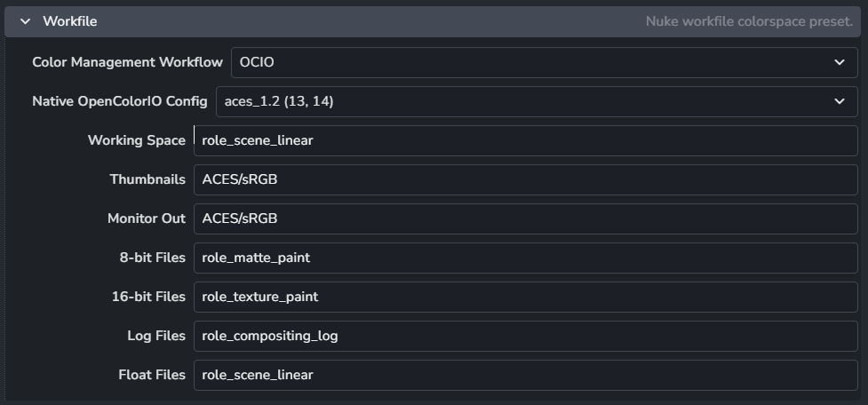The height and width of the screenshot is (405, 868).
Task: Click the Float Files label
Action: (152, 375)
